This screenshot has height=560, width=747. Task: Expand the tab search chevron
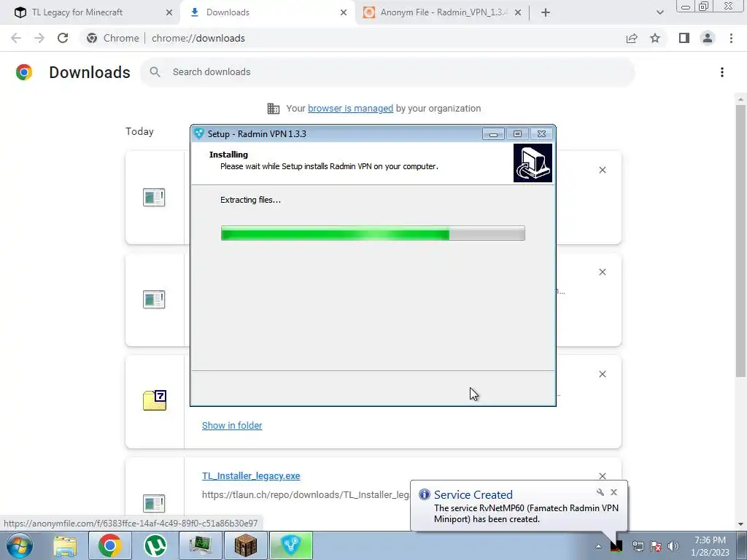(659, 13)
